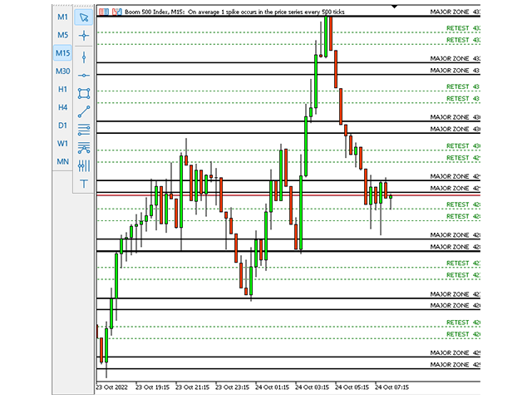Image resolution: width=532 pixels, height=399 pixels.
Task: Click the 24 Oct 01:15 time label
Action: click(x=272, y=387)
